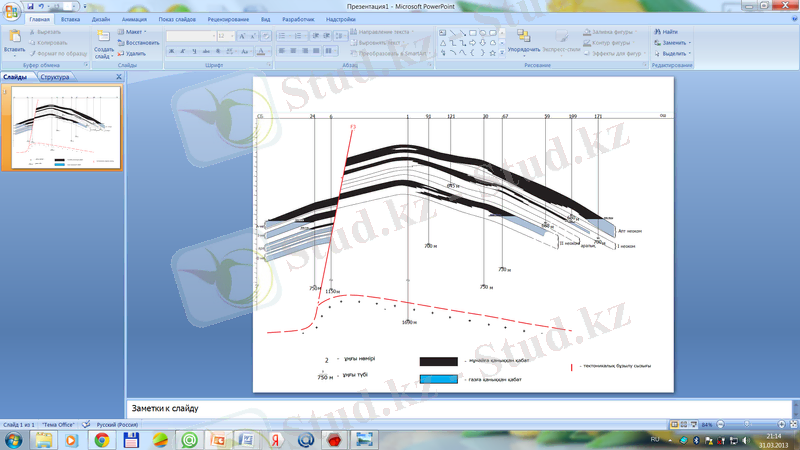Open the Структура pane tab
This screenshot has height=450, width=800.
[x=55, y=76]
